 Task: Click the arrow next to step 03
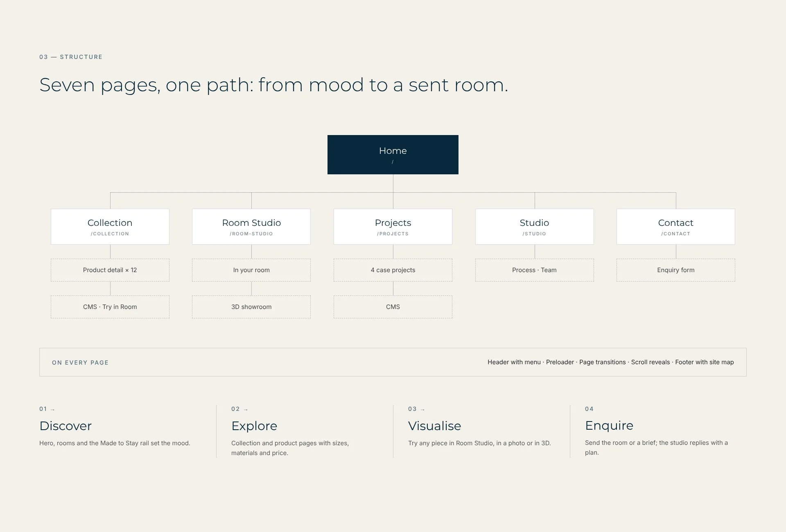(x=422, y=410)
